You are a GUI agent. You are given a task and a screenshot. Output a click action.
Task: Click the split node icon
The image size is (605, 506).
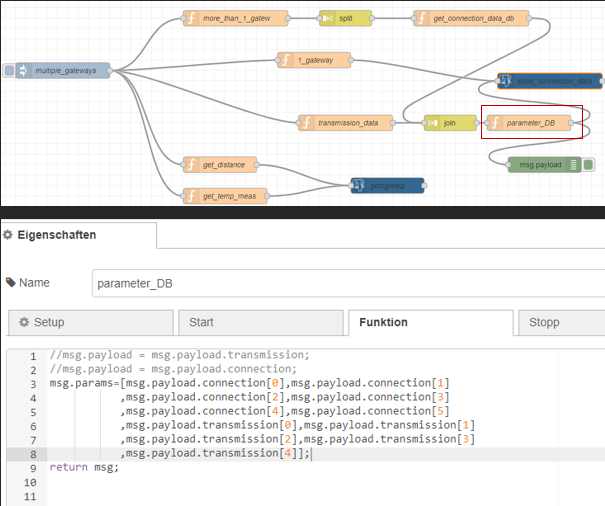[327, 18]
